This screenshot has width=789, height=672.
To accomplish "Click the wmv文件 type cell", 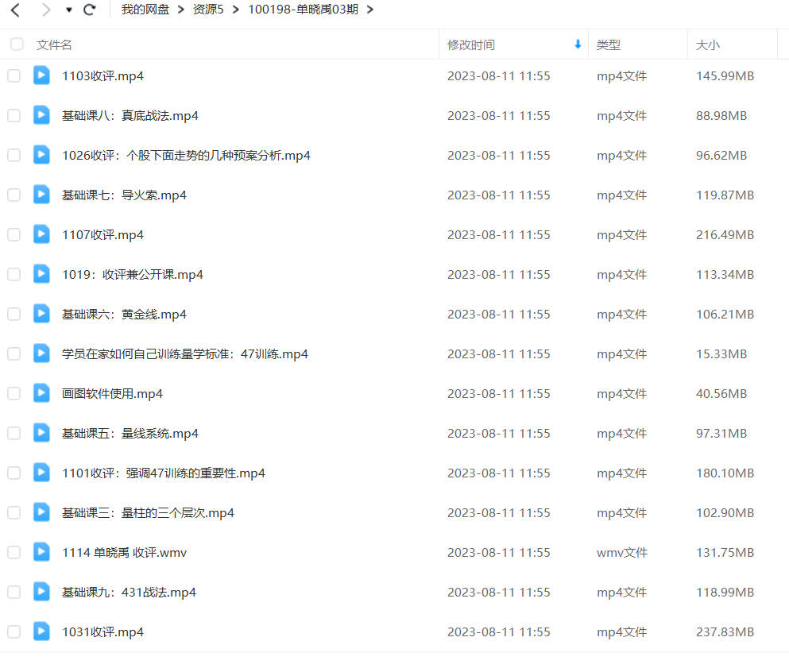I will click(622, 553).
